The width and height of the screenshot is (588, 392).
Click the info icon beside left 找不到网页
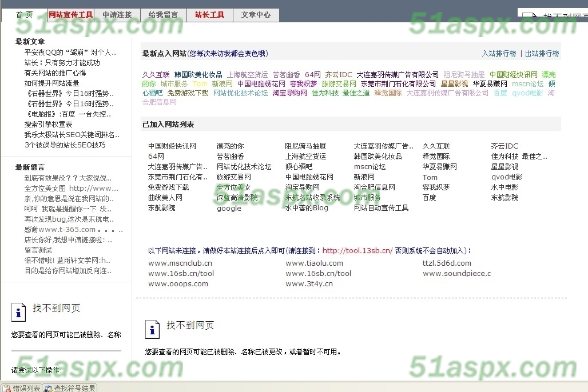tap(18, 312)
